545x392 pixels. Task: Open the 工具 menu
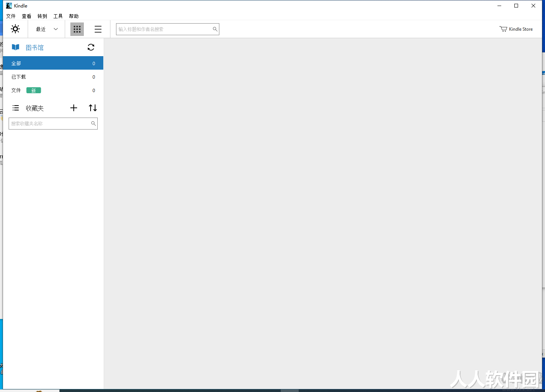[58, 16]
